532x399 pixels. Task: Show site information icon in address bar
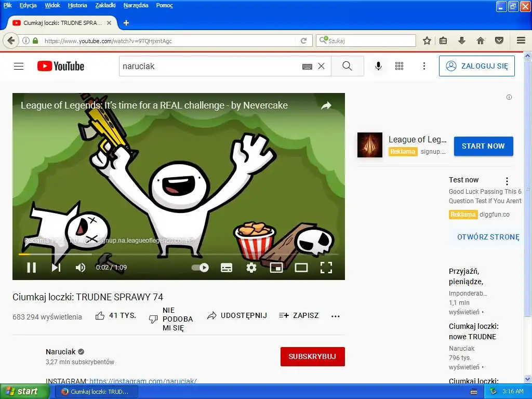coord(26,41)
